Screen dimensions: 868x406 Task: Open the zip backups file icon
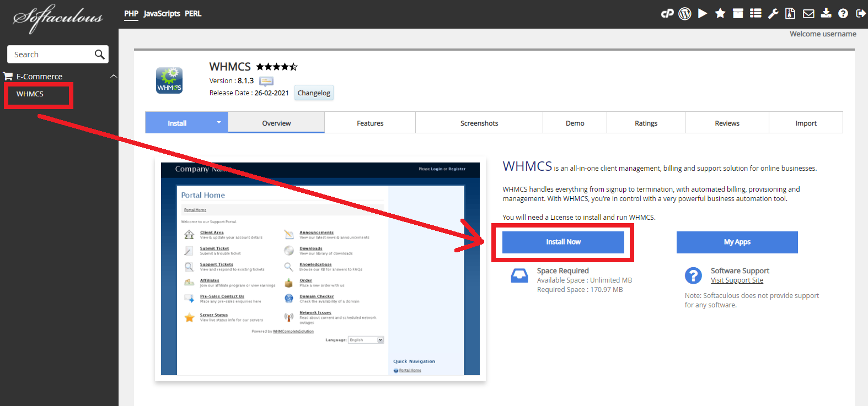pos(790,13)
